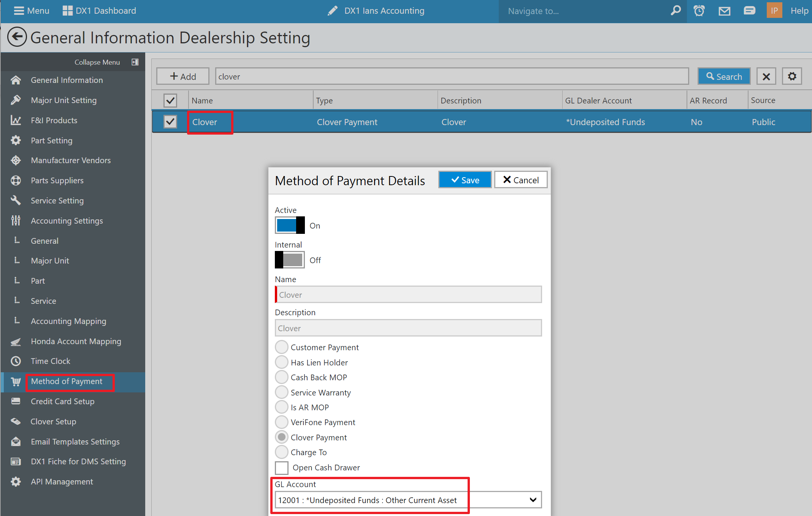Open the alarm clock icon in top bar
The height and width of the screenshot is (516, 812).
(x=699, y=11)
